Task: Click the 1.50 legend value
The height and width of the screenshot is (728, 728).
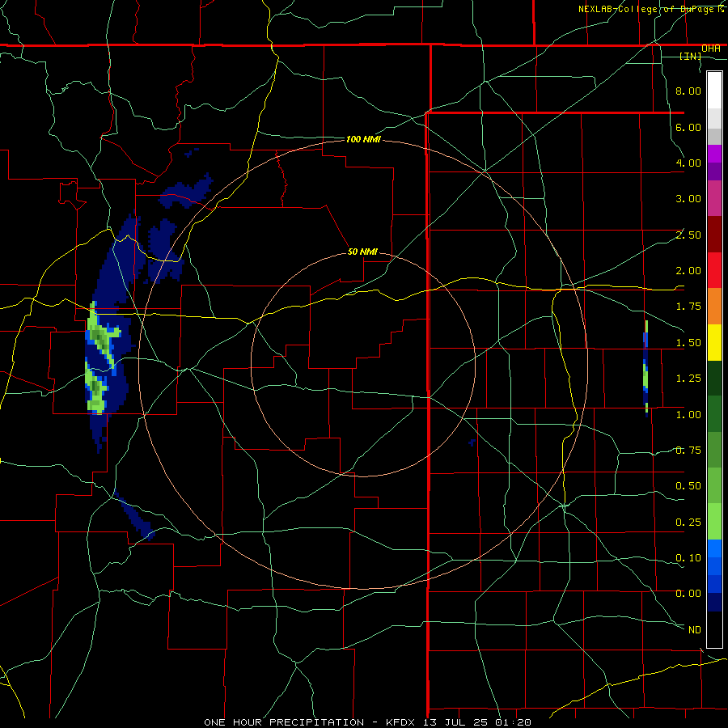Action: point(688,343)
